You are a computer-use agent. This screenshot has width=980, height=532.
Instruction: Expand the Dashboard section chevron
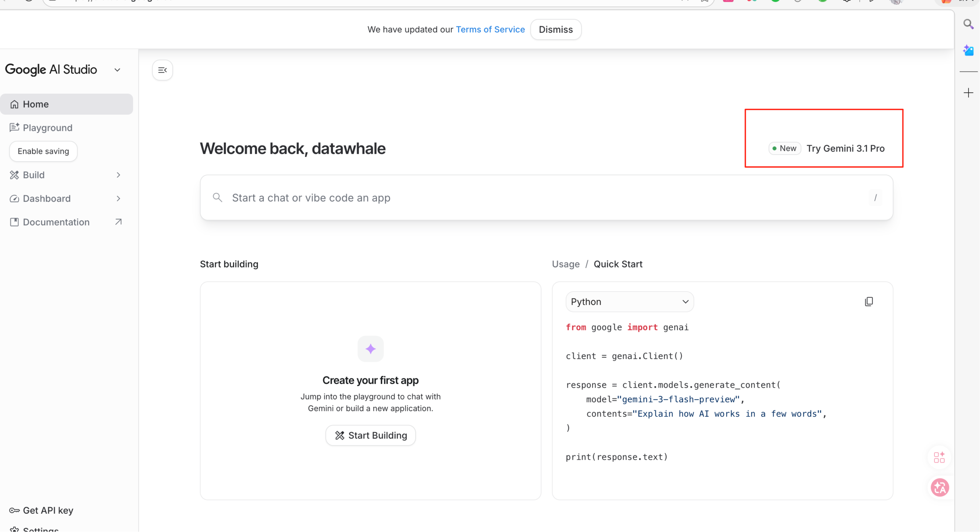click(118, 199)
